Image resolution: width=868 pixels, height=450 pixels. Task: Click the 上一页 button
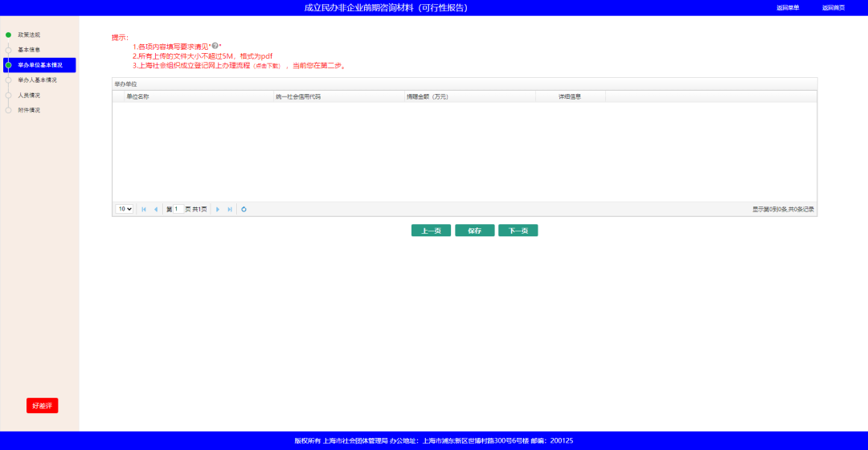click(431, 231)
